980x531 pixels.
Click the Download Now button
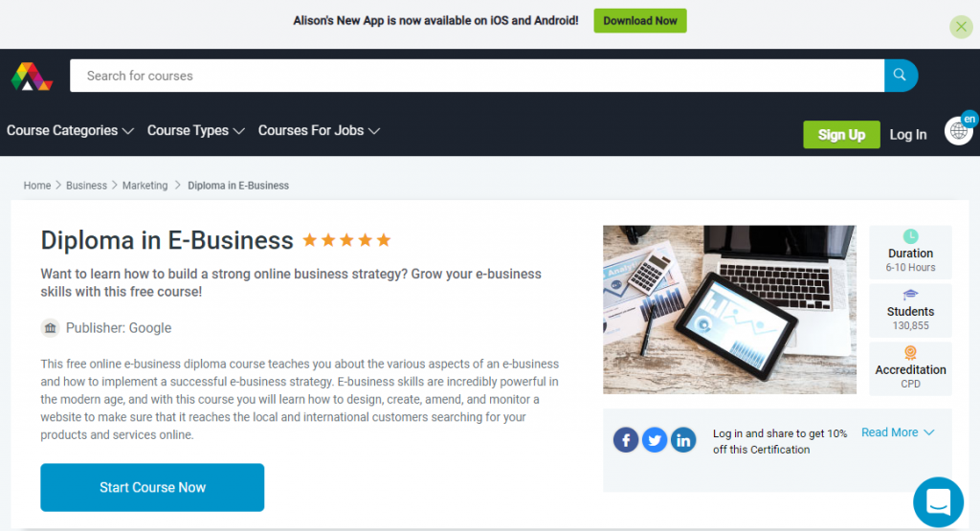[640, 21]
